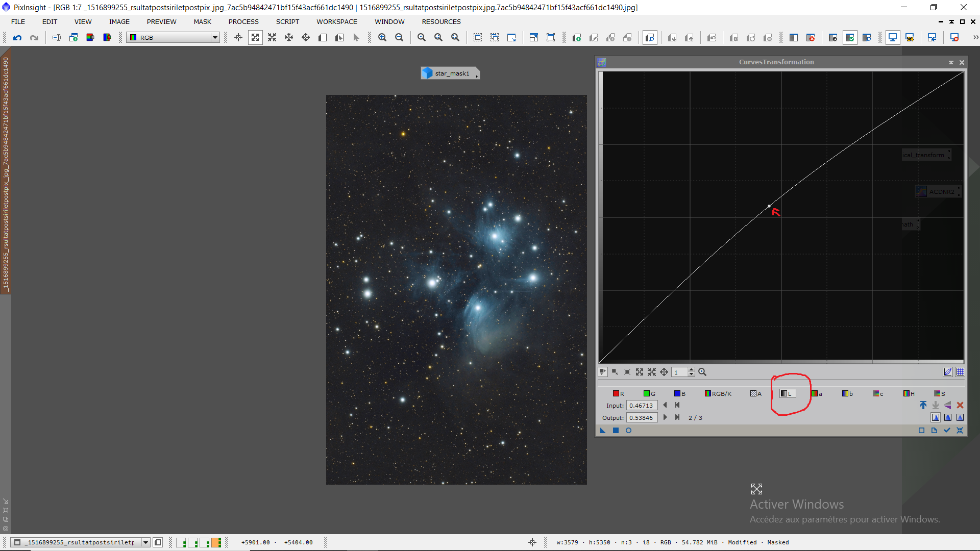Toggle the curve grid display icon
980x551 pixels.
(960, 372)
